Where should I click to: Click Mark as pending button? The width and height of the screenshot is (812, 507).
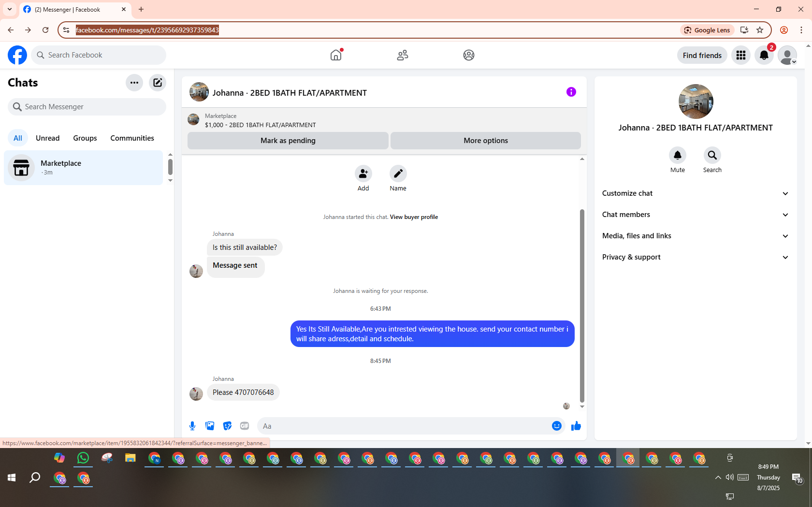[x=288, y=141]
